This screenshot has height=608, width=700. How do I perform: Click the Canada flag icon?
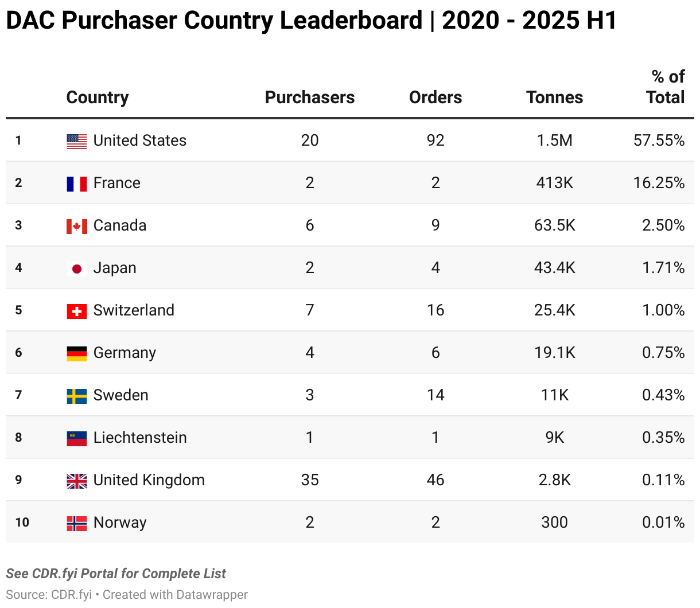click(77, 226)
